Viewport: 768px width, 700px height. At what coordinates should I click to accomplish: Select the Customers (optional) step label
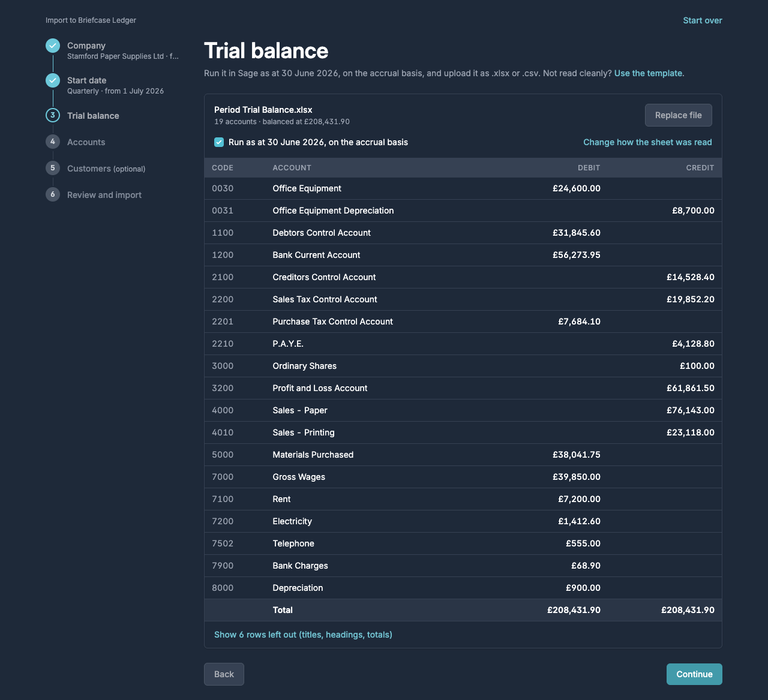pyautogui.click(x=106, y=169)
